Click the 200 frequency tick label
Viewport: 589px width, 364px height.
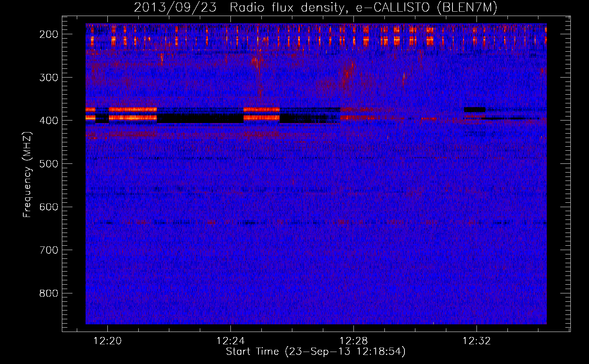48,34
